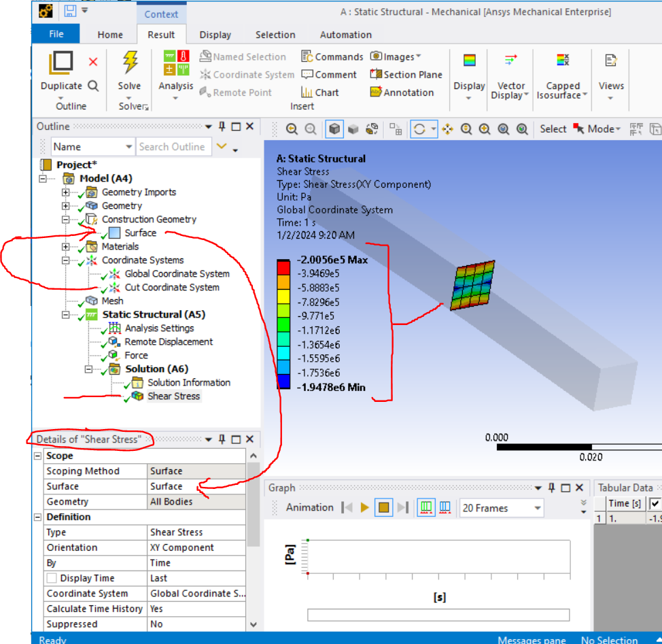Click the Section Plane tool

tap(406, 75)
